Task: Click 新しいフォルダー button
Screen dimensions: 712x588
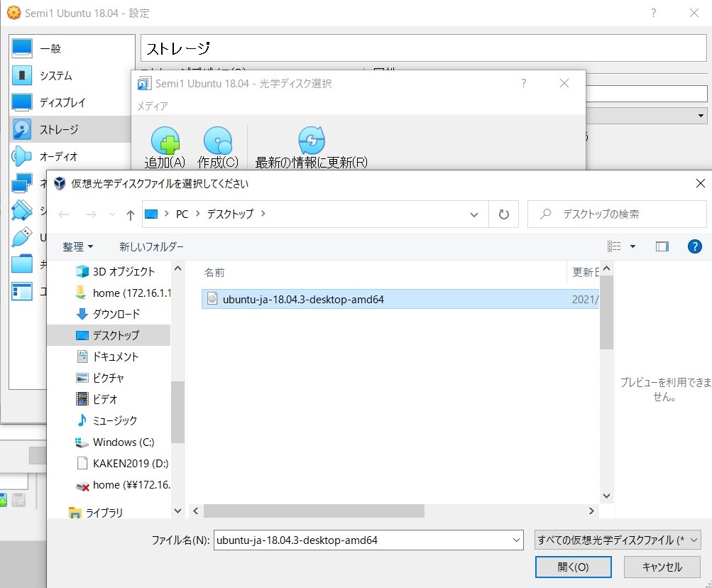Action: pyautogui.click(x=151, y=246)
